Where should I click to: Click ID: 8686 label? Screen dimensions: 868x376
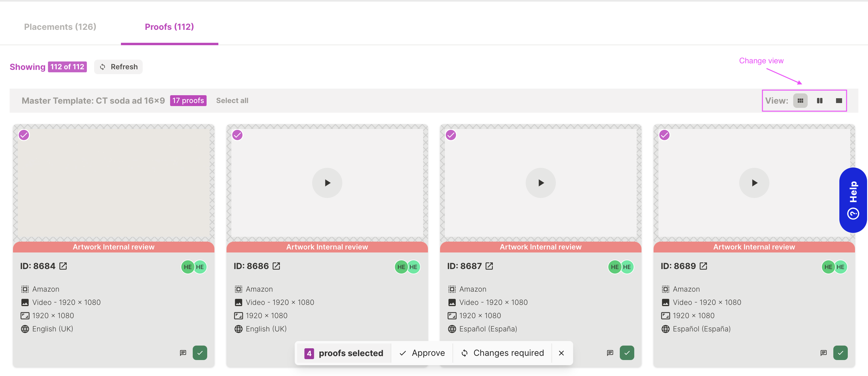pyautogui.click(x=251, y=266)
